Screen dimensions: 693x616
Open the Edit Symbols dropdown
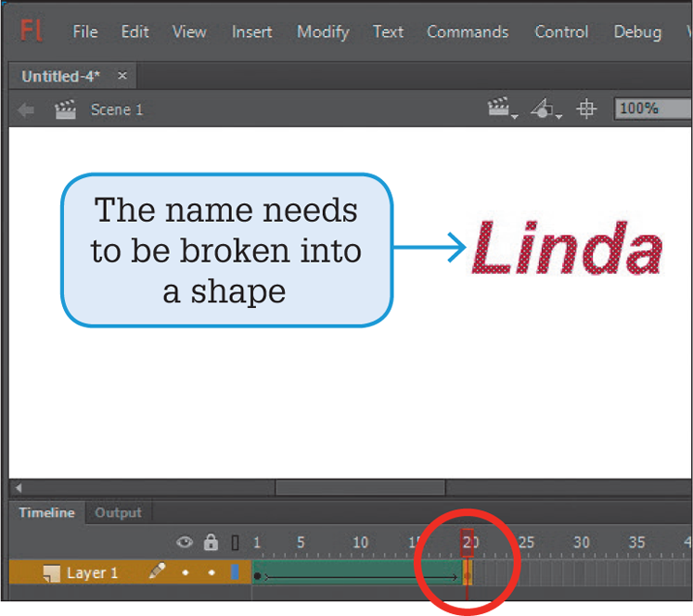tap(546, 109)
